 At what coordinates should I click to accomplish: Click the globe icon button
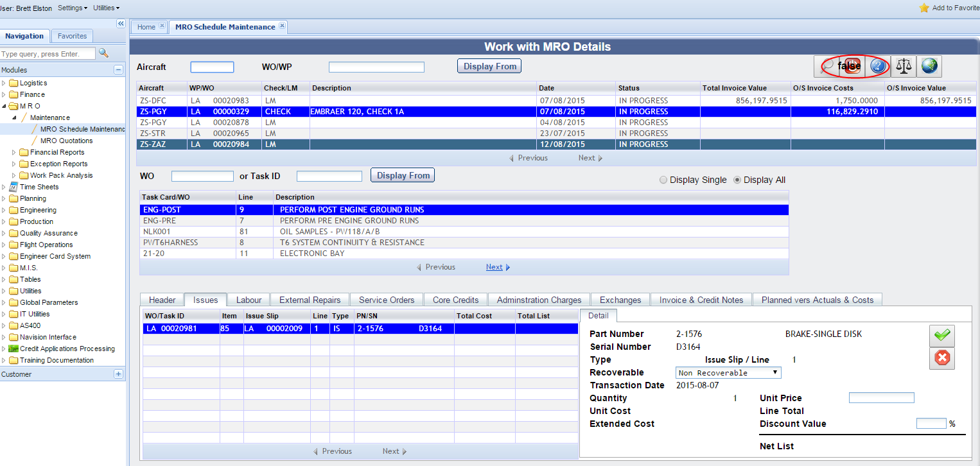[x=929, y=65]
